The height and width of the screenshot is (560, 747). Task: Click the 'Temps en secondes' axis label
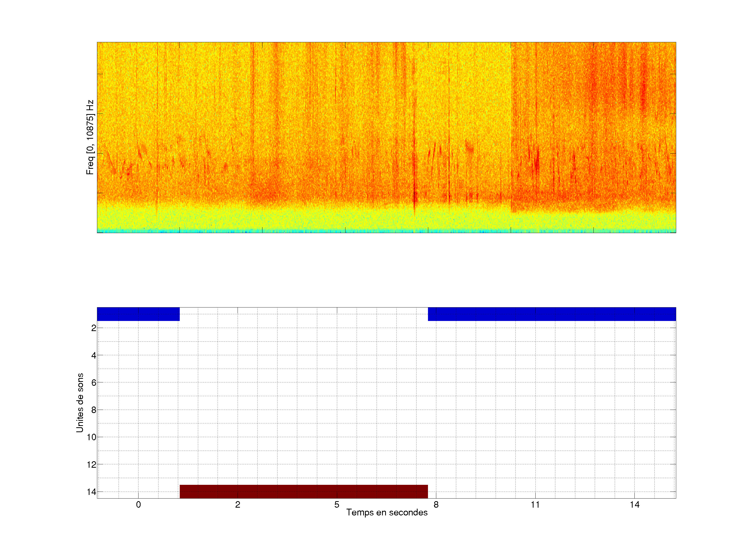pos(387,512)
